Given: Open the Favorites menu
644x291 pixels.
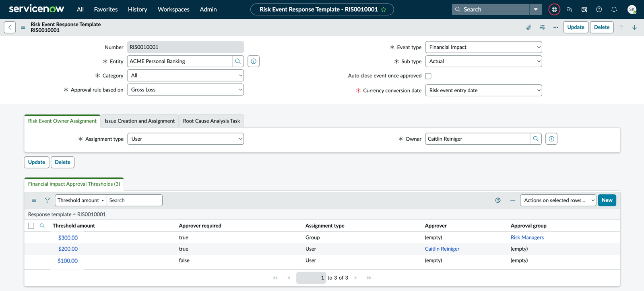Looking at the screenshot, I should pos(106,9).
